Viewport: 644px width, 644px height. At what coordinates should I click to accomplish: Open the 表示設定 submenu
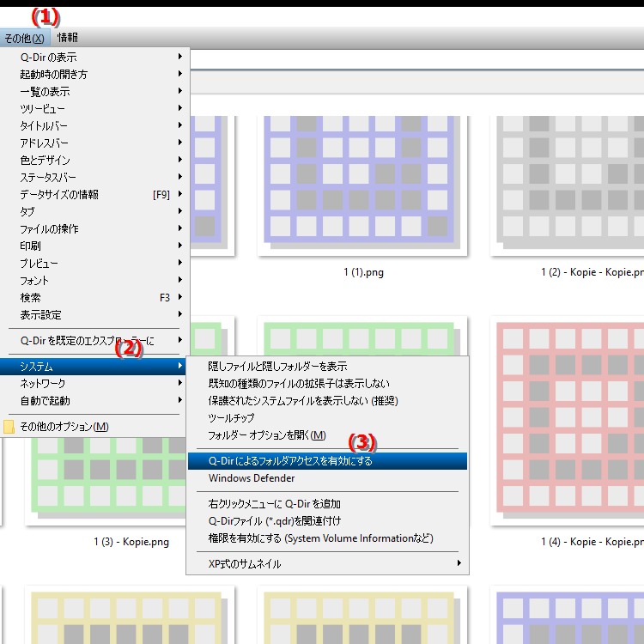click(94, 314)
